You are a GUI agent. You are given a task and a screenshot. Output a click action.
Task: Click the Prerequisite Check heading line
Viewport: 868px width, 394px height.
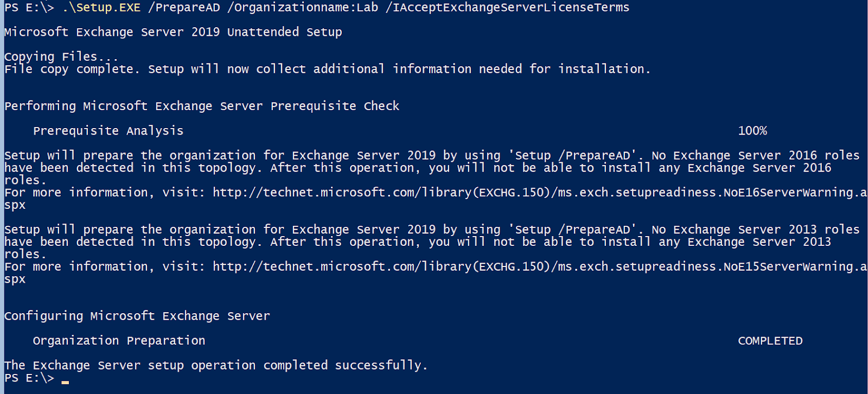[x=202, y=106]
